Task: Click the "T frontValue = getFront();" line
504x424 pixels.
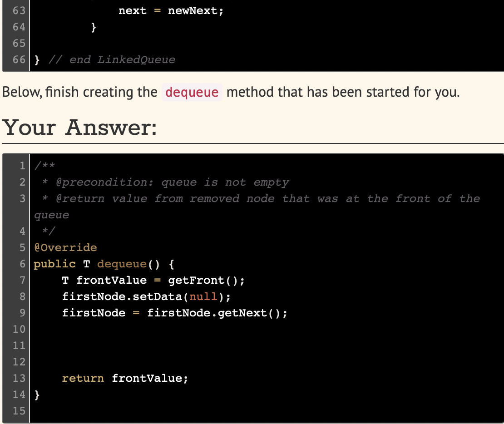Action: point(153,280)
